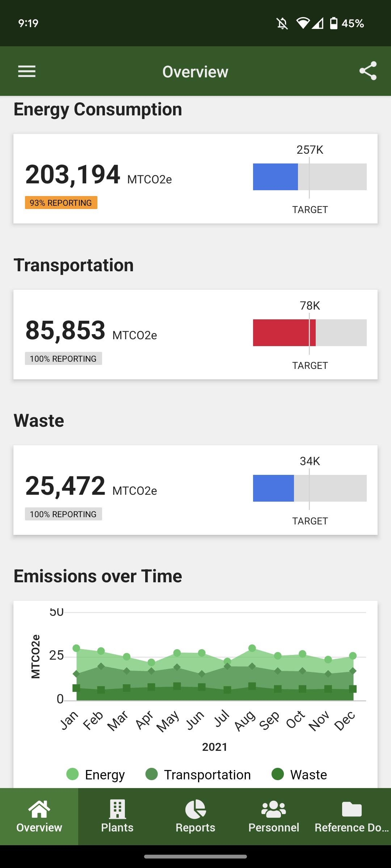Open the Energy Consumption 203,194 card

click(x=195, y=179)
